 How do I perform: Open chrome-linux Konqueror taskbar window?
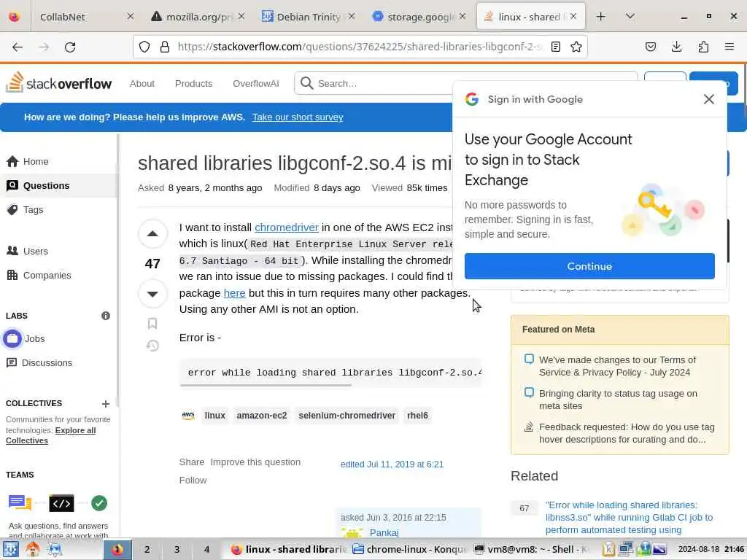tap(410, 550)
